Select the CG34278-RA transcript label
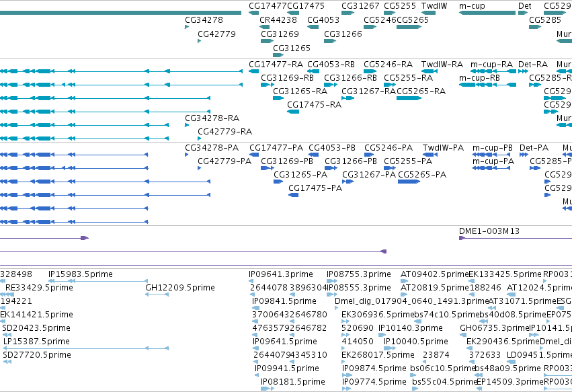This screenshot has width=572, height=392. [x=212, y=118]
